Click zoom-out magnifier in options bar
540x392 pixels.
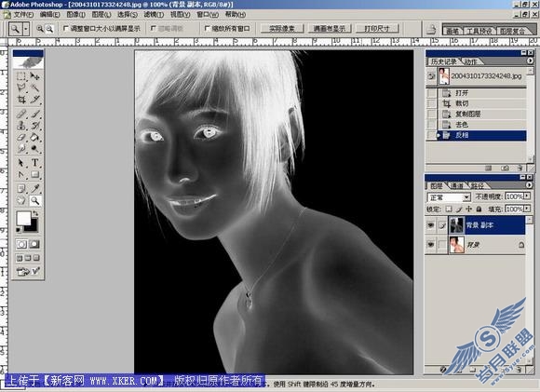click(49, 29)
